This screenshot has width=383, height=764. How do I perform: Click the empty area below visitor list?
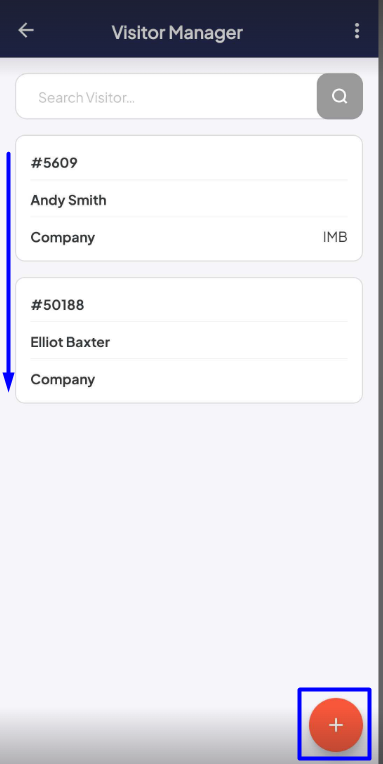[189, 546]
